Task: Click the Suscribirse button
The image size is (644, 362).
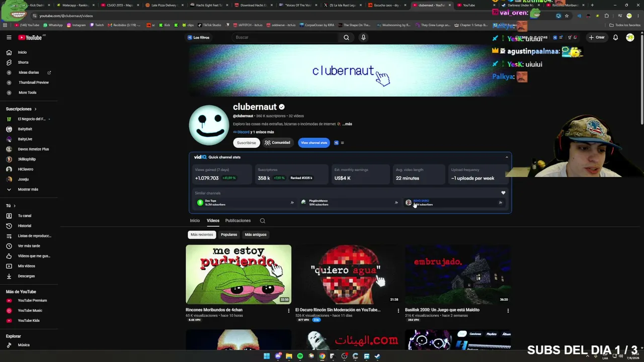Action: coord(247,143)
